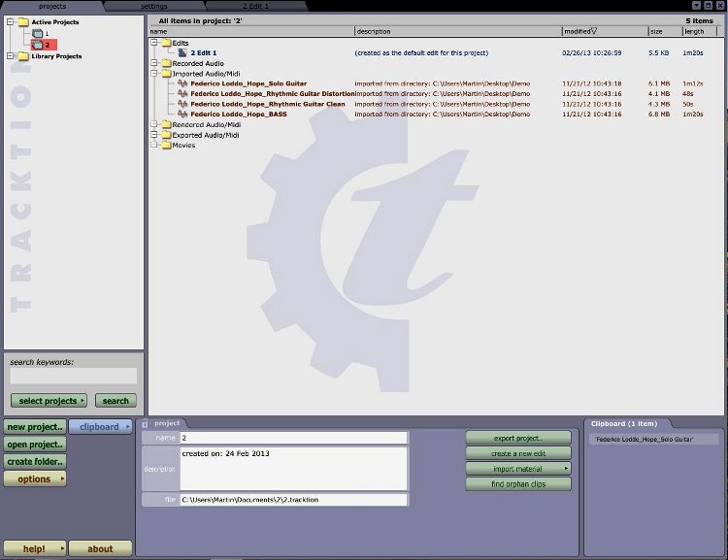Collapse the Edits folder
The width and height of the screenshot is (728, 560).
pyautogui.click(x=154, y=43)
